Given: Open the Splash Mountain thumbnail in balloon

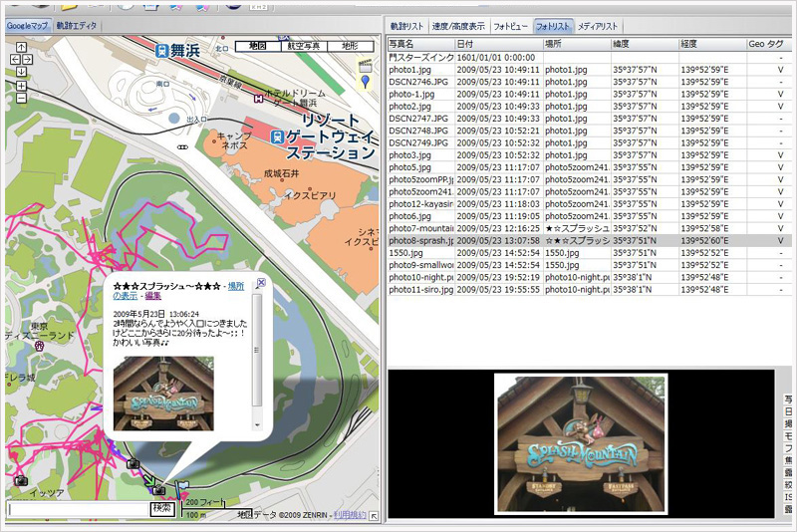Looking at the screenshot, I should 163,394.
